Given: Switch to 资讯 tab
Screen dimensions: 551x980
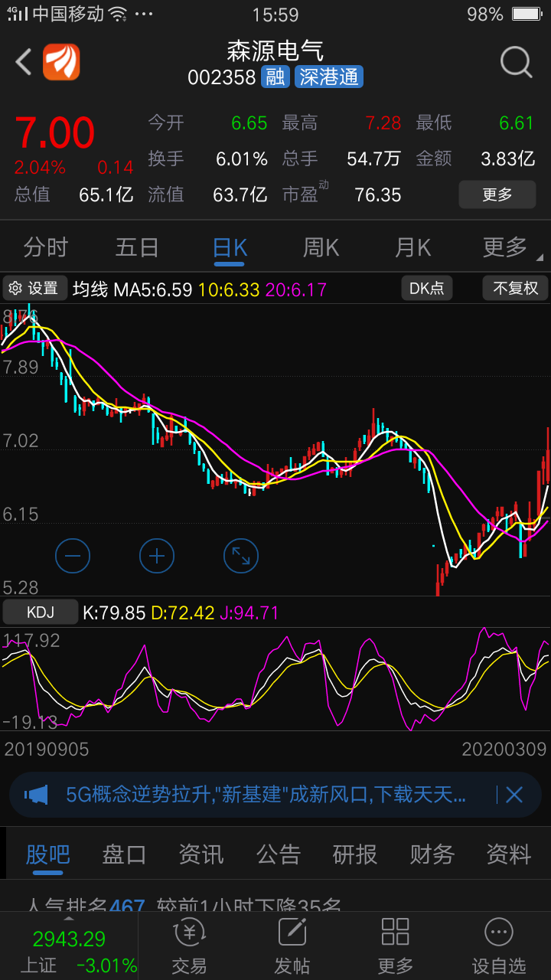Looking at the screenshot, I should [201, 854].
